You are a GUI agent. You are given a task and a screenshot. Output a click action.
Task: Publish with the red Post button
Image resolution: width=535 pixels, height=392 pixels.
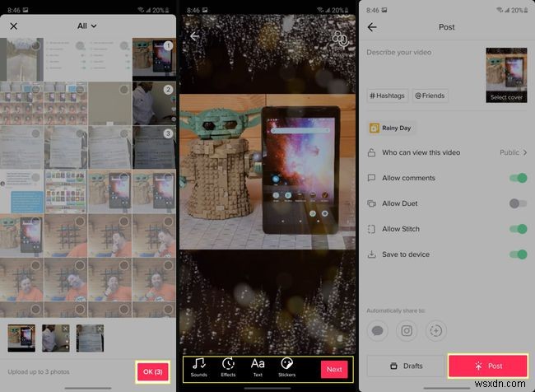tap(488, 366)
